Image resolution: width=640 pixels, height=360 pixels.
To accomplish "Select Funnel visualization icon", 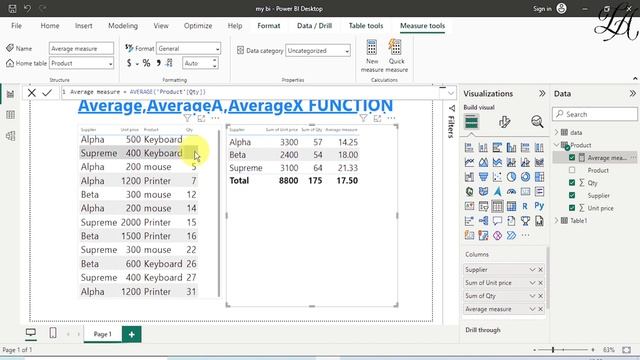I will coord(483,177).
